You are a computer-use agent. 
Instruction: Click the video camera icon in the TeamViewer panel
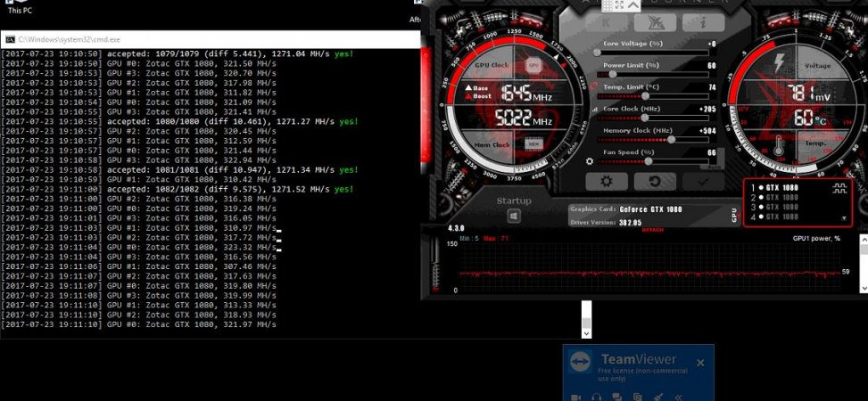(575, 397)
